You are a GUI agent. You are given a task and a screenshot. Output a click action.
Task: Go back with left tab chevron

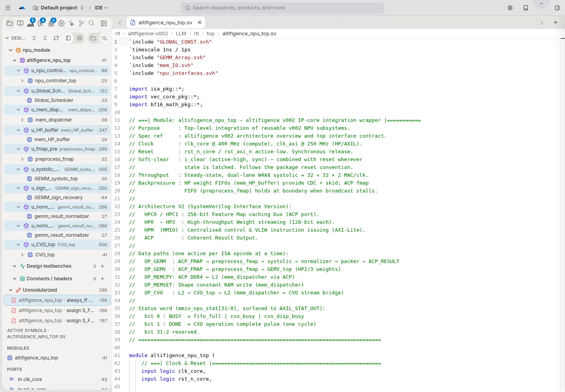120,23
